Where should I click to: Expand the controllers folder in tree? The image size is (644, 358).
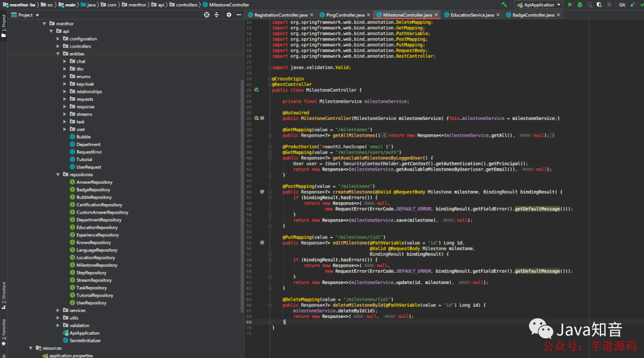click(58, 47)
